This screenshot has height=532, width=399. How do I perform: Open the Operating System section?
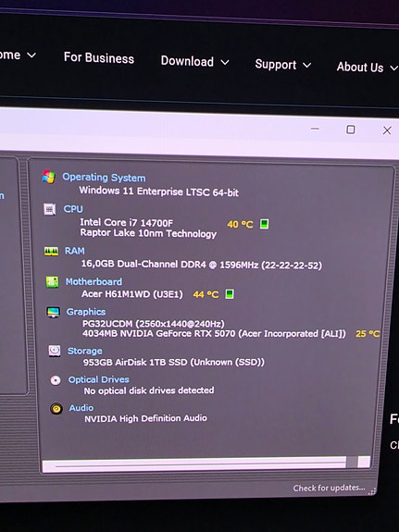(104, 178)
